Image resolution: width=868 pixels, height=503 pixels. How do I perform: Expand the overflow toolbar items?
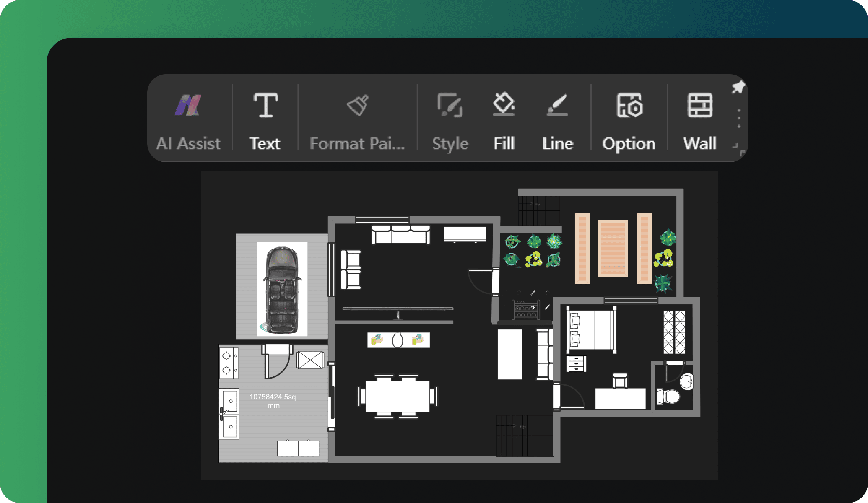point(738,120)
